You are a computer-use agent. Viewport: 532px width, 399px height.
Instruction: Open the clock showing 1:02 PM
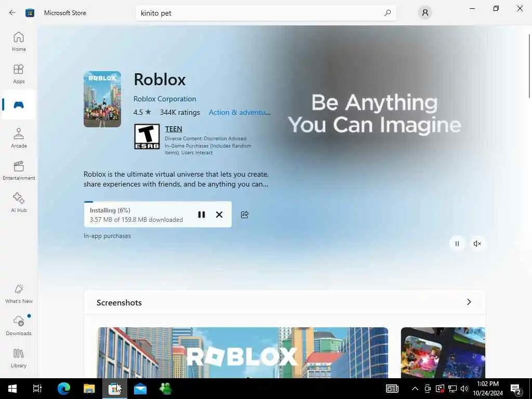tap(487, 389)
